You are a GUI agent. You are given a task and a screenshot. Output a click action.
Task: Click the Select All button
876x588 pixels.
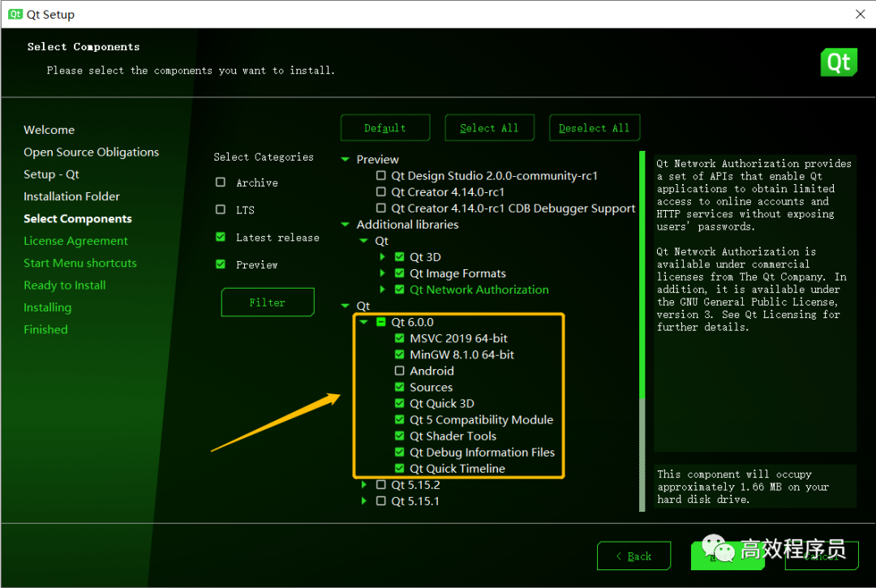(x=489, y=128)
